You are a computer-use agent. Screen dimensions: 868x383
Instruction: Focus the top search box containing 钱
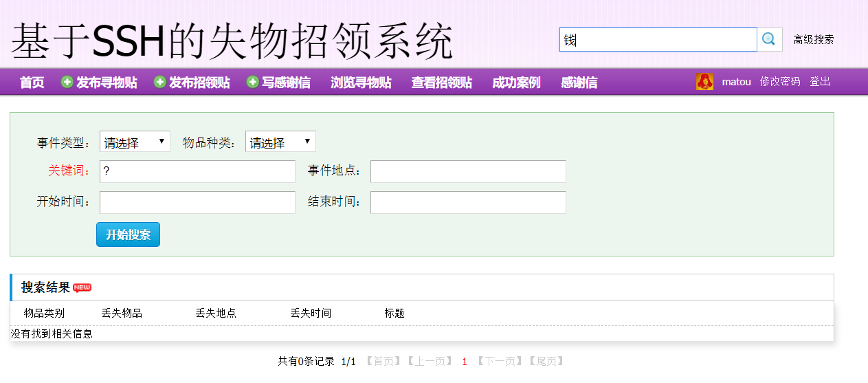pyautogui.click(x=658, y=40)
